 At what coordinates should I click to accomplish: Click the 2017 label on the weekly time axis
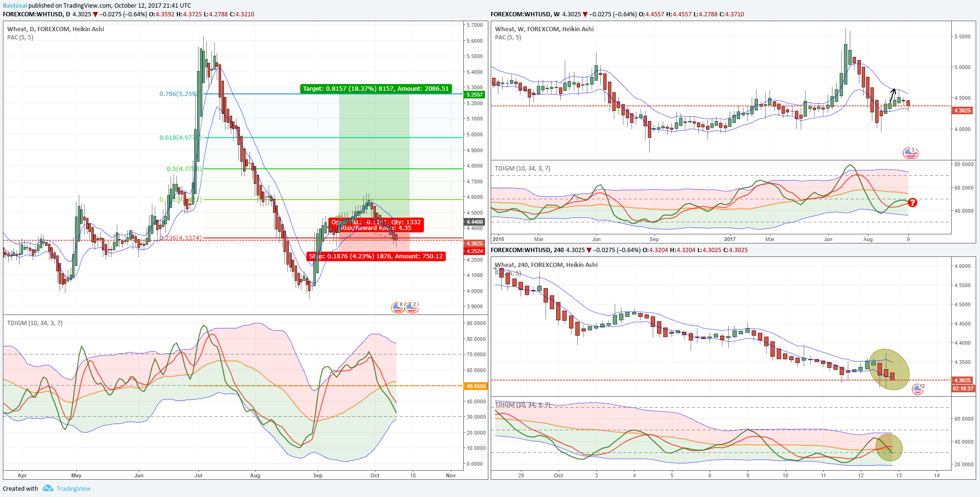[x=730, y=239]
